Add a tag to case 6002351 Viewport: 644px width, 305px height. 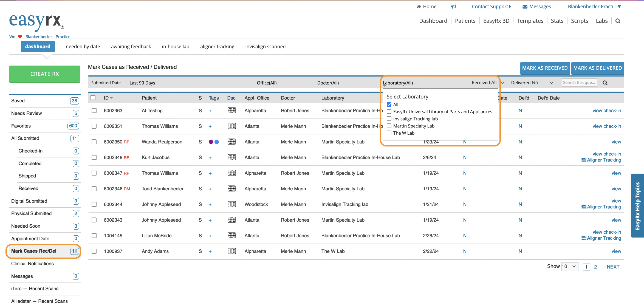[210, 126]
